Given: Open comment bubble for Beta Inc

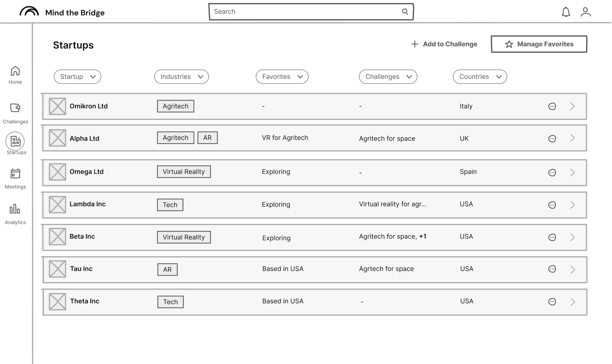Looking at the screenshot, I should 552,237.
